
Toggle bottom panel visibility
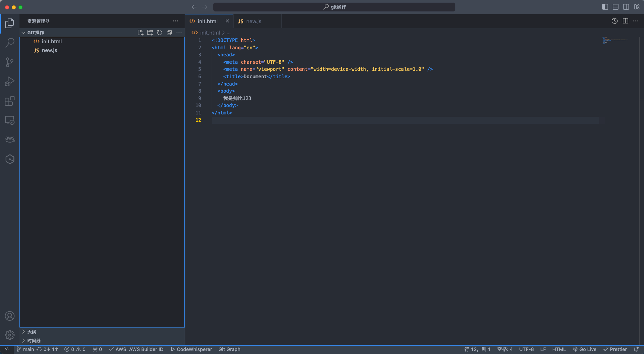tap(616, 7)
